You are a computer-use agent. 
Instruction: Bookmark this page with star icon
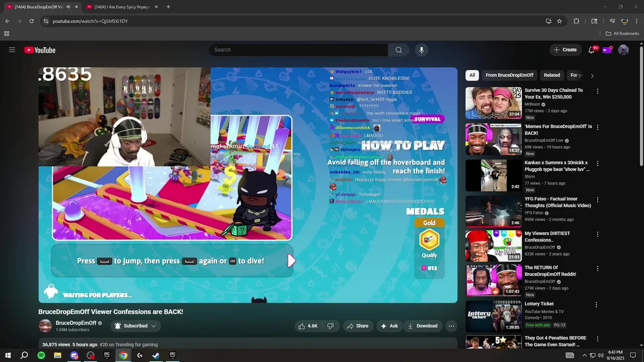[x=559, y=21]
